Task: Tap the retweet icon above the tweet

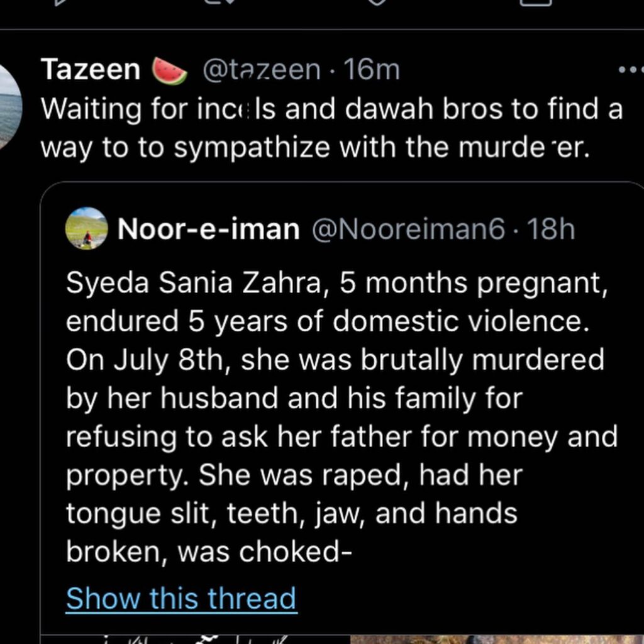Action: (221, 2)
